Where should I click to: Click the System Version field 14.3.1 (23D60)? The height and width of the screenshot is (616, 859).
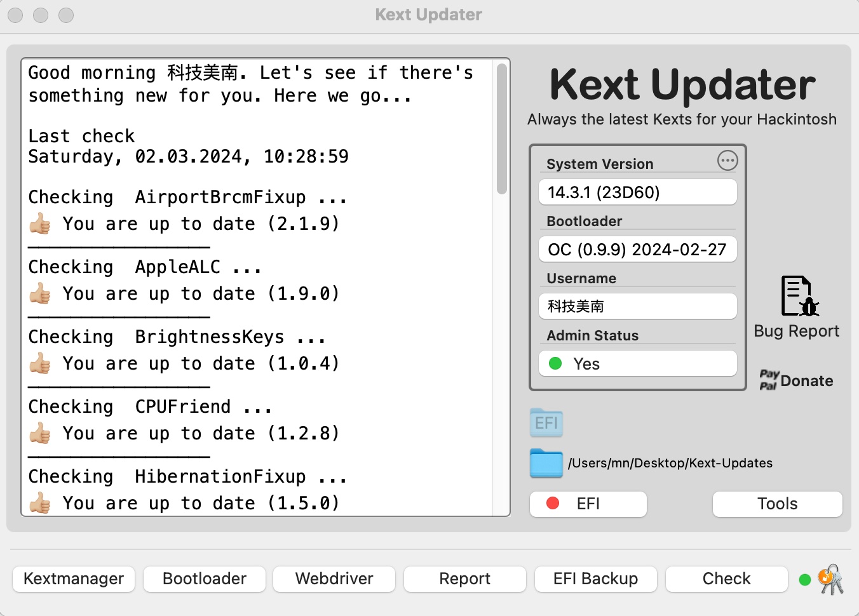pos(638,192)
